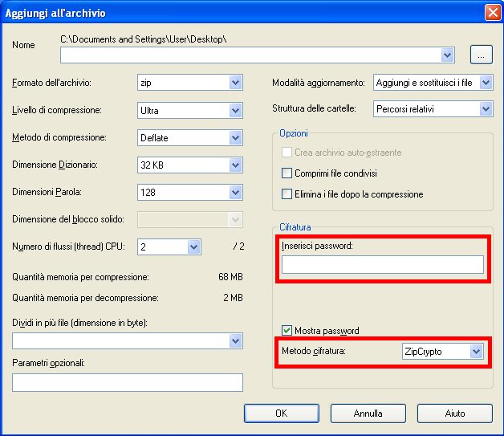This screenshot has width=504, height=436.
Task: Uncheck the Mostra password checkbox
Action: 287,331
